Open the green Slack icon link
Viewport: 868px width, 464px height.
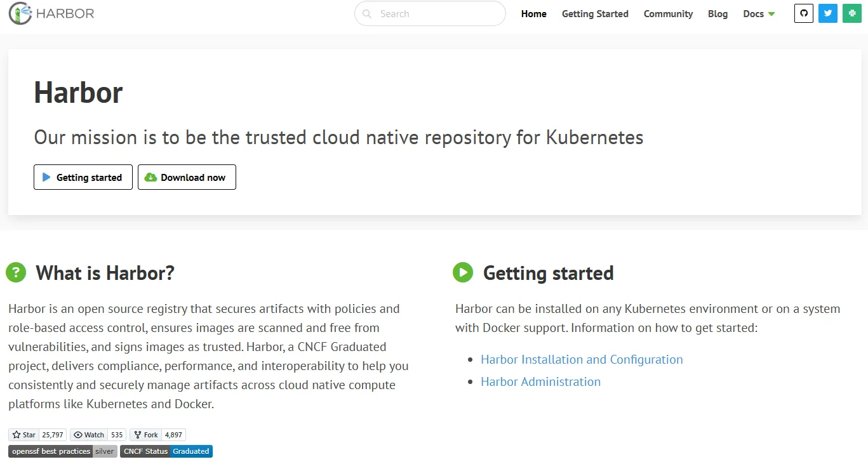852,13
